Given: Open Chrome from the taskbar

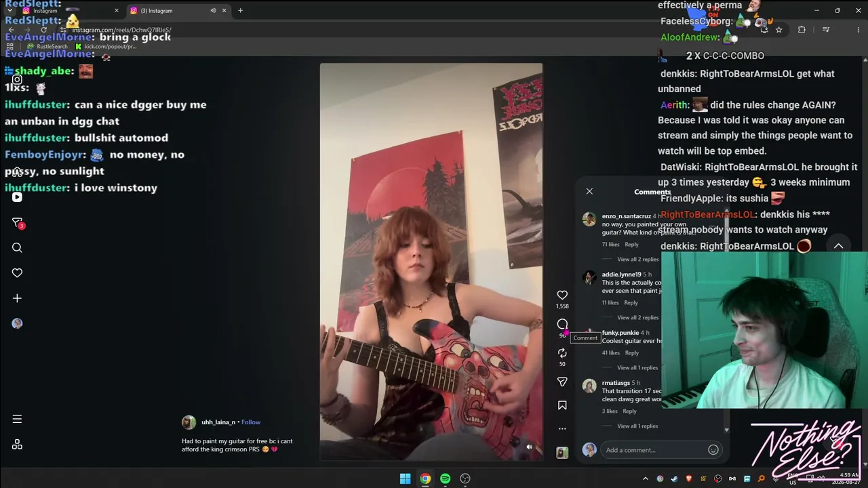Looking at the screenshot, I should click(x=425, y=479).
